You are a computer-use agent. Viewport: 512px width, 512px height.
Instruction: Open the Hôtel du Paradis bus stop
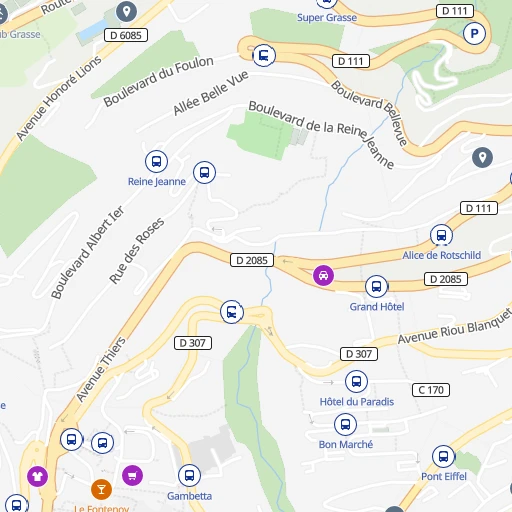[356, 381]
